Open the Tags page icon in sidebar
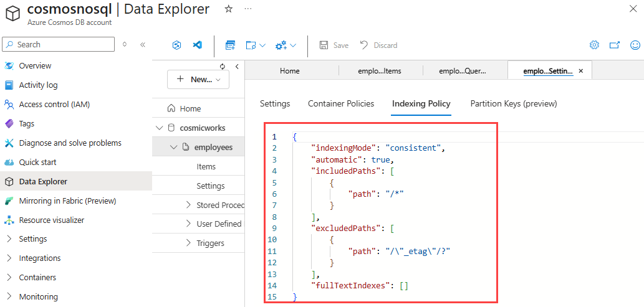Screen dimensions: 644x307 [x=9, y=123]
